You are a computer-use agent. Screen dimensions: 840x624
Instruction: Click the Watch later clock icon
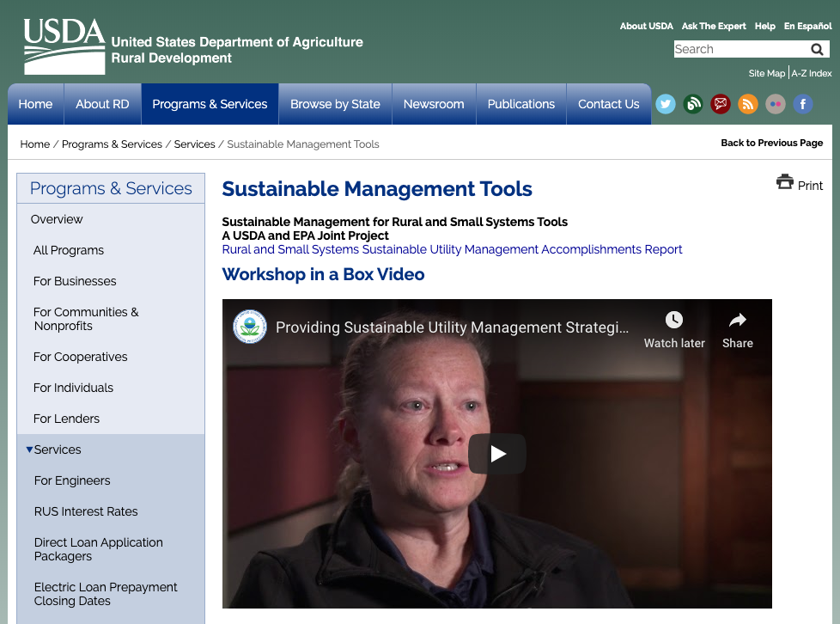674,320
